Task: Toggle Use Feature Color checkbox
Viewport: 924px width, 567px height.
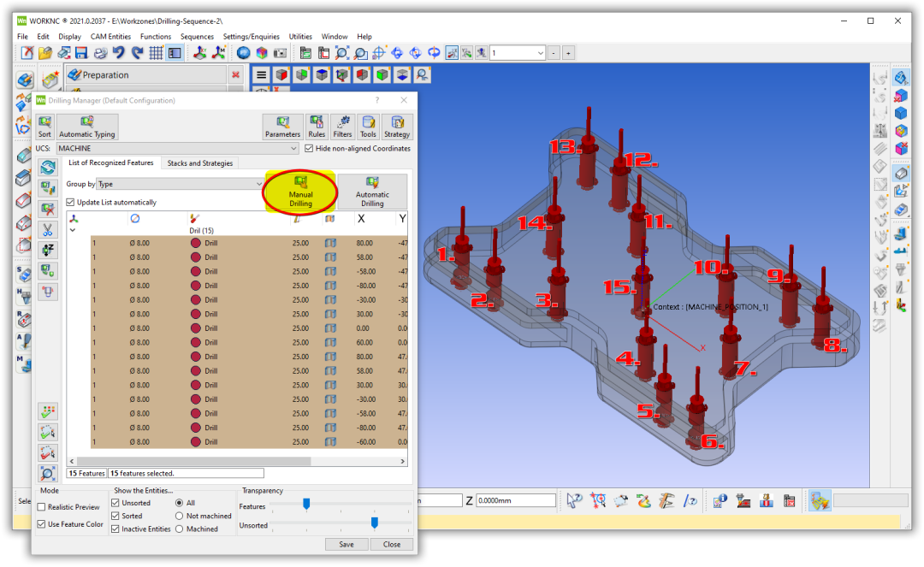Action: 41,524
